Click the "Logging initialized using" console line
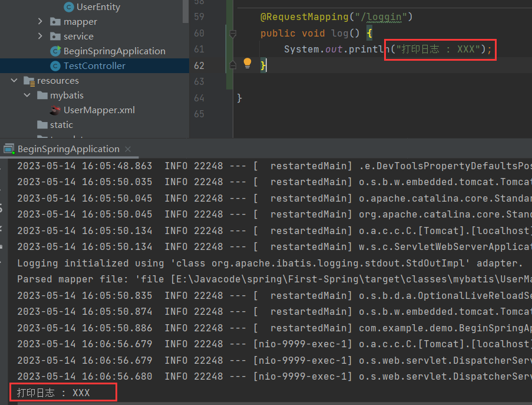Image resolution: width=532 pixels, height=405 pixels. [x=270, y=263]
